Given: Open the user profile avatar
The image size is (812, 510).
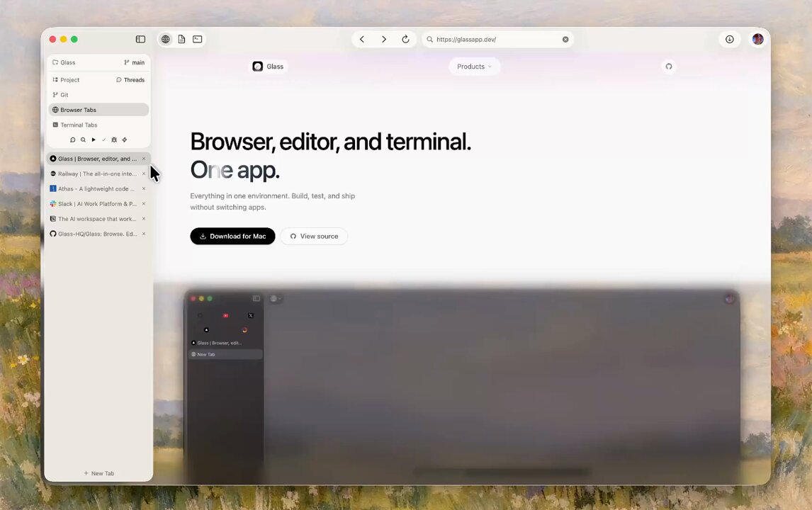Looking at the screenshot, I should point(757,40).
